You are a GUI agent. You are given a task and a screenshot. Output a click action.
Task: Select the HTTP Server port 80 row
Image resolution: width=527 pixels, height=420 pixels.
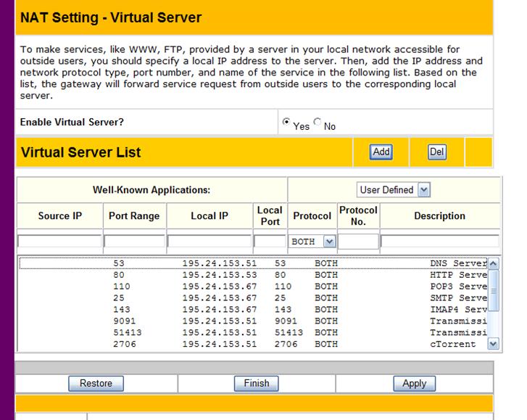253,275
